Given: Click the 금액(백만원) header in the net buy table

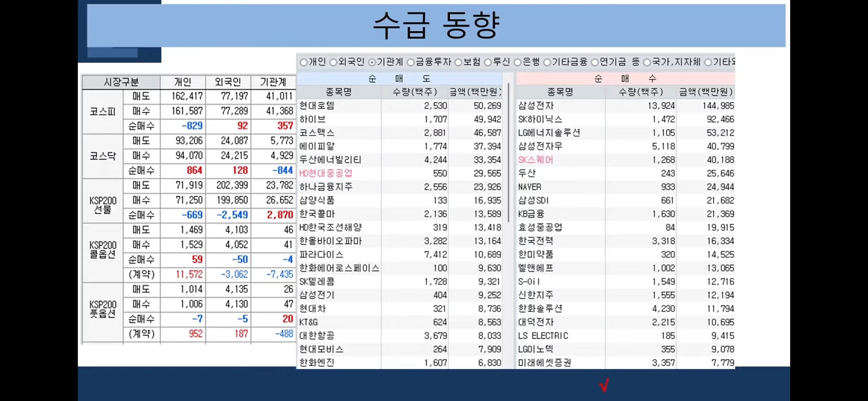Looking at the screenshot, I should pyautogui.click(x=706, y=92).
